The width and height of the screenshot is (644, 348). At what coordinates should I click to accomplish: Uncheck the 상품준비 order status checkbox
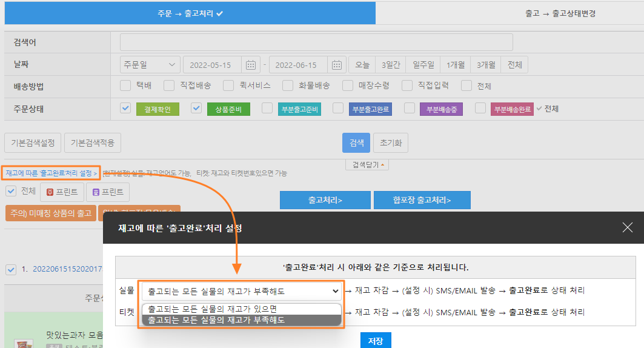click(x=196, y=108)
